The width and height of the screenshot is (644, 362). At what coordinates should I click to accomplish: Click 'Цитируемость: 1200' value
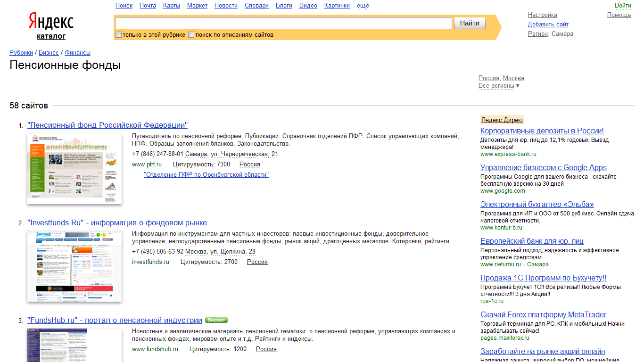pos(218,349)
